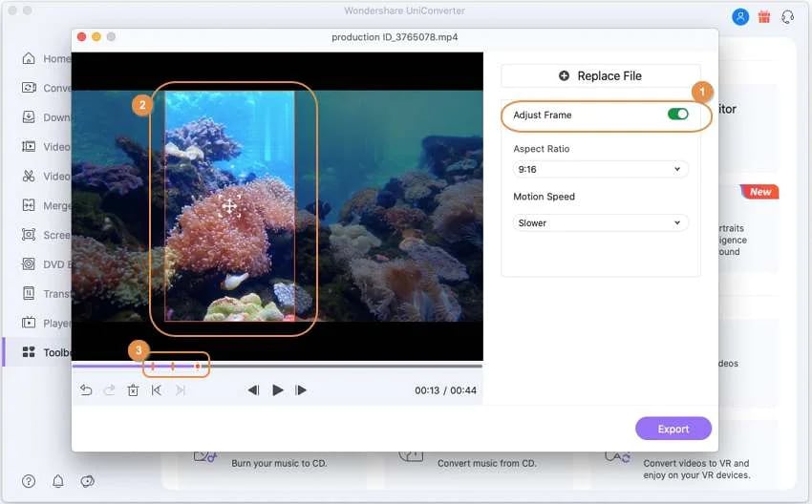This screenshot has height=504, width=812.
Task: Jump to the next keyframe marker
Action: pyautogui.click(x=181, y=390)
